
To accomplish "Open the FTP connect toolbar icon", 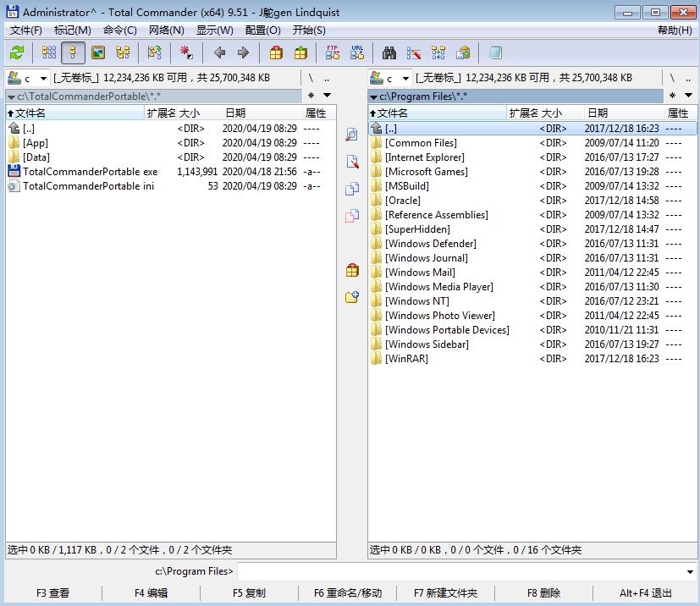I will [x=333, y=52].
